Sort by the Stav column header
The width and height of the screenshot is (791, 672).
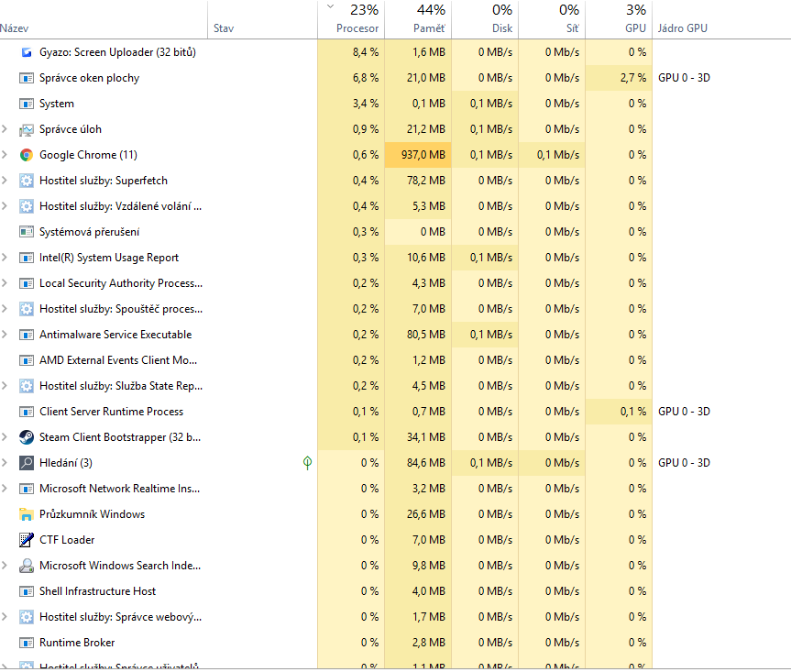click(x=262, y=20)
